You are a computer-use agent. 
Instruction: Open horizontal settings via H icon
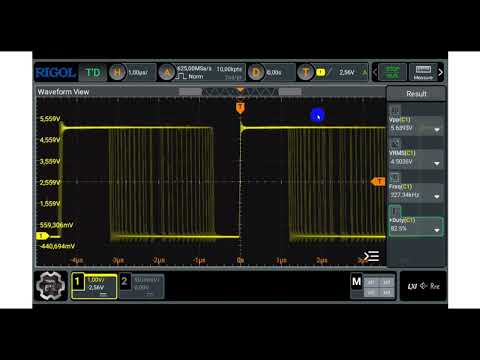[117, 72]
